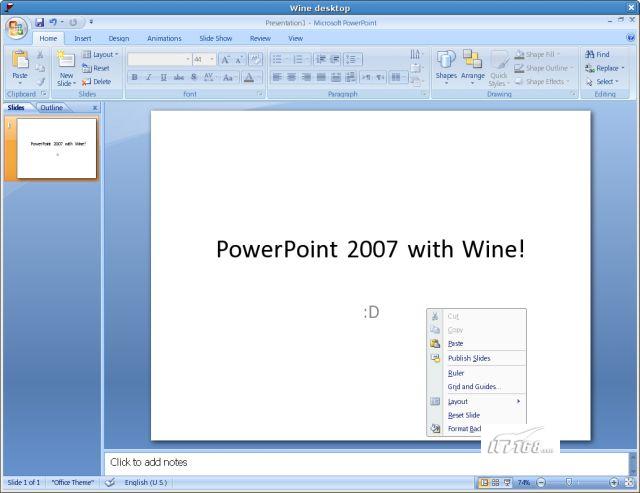The image size is (640, 493).
Task: Toggle Italic formatting
Action: click(x=149, y=77)
